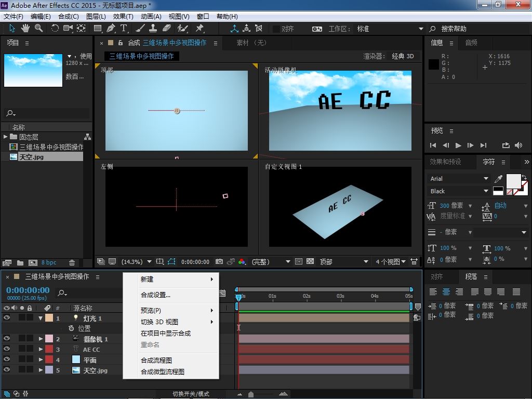Choose the View Axis mode icon
532x399 pixels.
(x=259, y=29)
